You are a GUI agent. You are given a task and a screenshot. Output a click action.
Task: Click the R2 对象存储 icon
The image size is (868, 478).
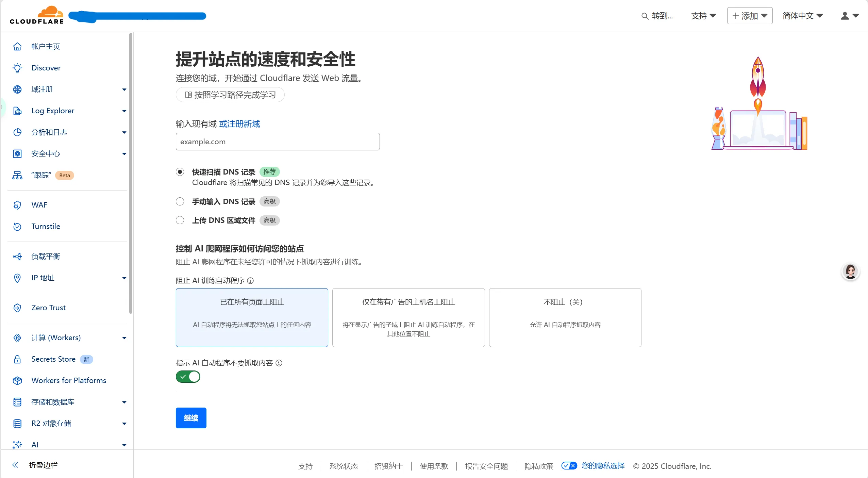17,424
